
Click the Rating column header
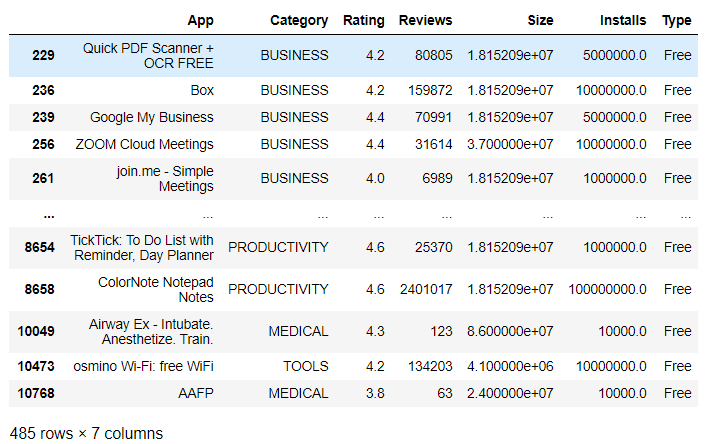[x=363, y=21]
